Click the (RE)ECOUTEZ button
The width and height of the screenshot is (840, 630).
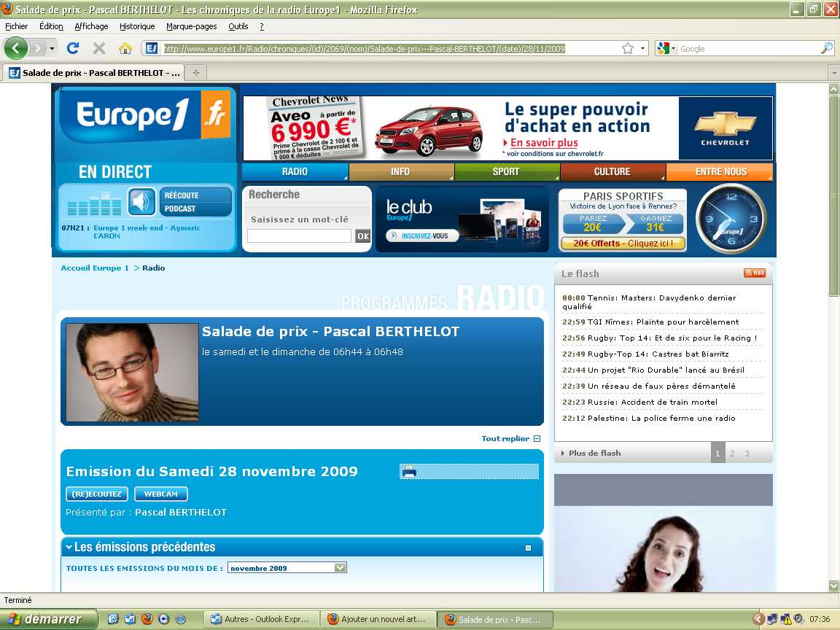tap(97, 494)
